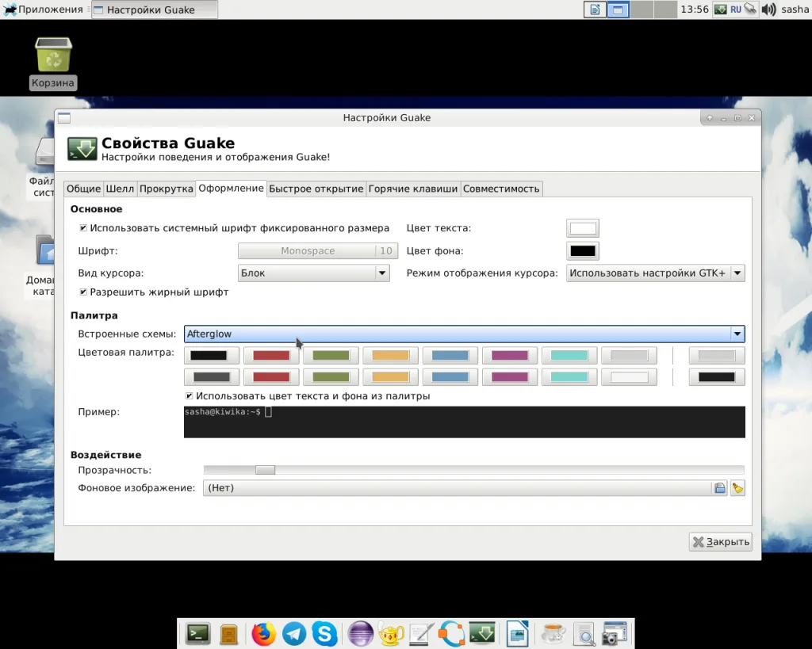The image size is (812, 649).
Task: Switch to the second workspace in the pager
Action: 619,10
